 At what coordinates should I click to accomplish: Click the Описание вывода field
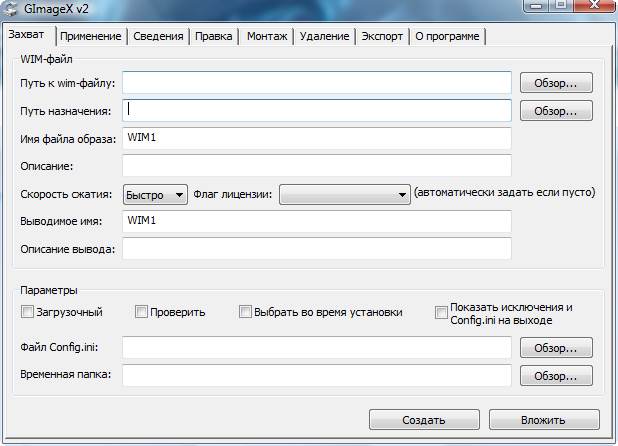point(317,249)
